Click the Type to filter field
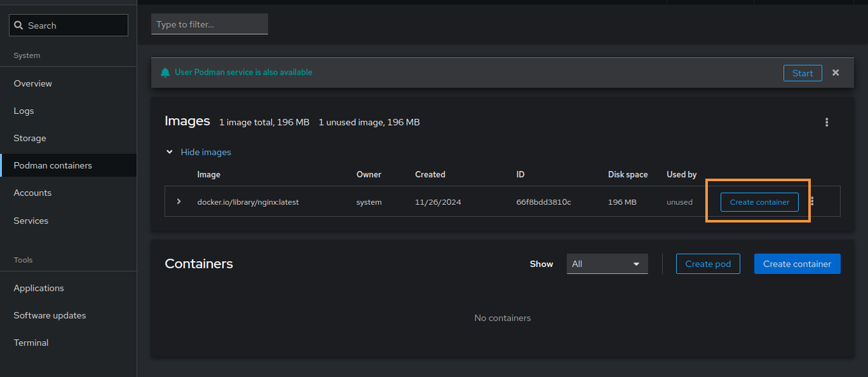Viewport: 868px width, 377px height. [x=210, y=24]
